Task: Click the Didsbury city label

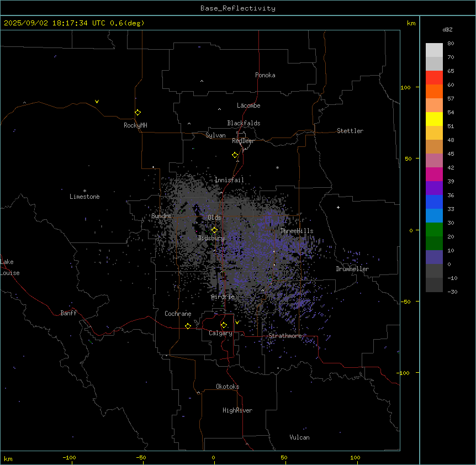Action: click(x=211, y=238)
